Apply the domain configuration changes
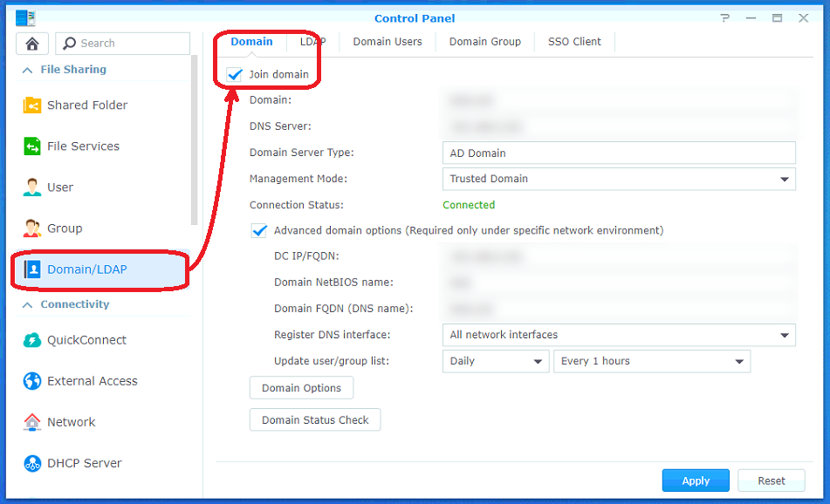Screen dimensions: 830x504 pyautogui.click(x=696, y=480)
